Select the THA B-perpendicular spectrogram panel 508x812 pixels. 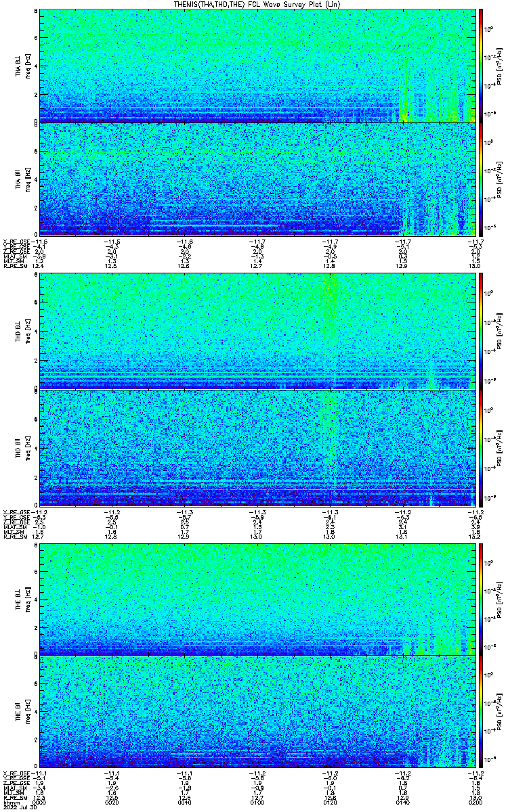(257, 66)
